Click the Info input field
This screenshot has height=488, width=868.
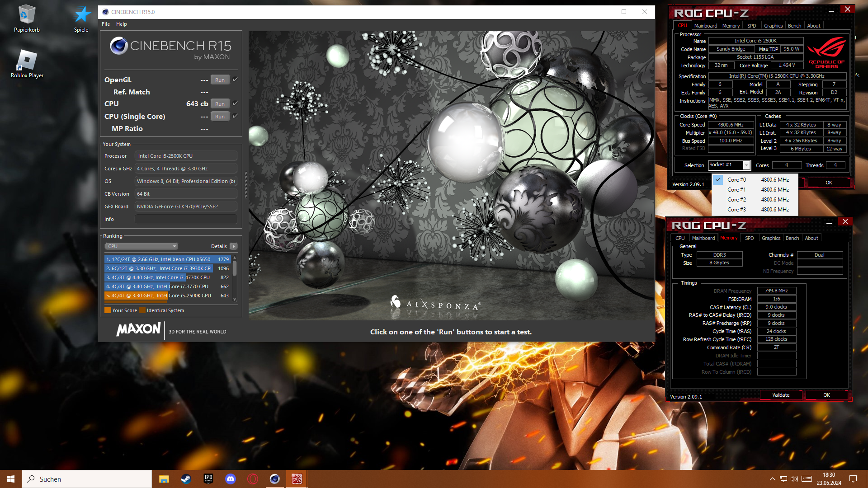coord(186,219)
